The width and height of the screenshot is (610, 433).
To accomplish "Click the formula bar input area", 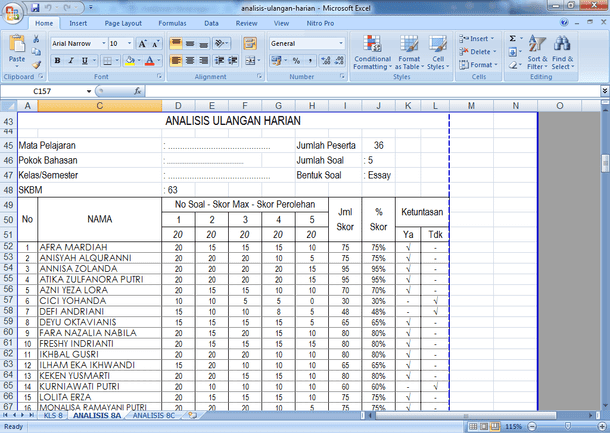I will click(x=373, y=91).
